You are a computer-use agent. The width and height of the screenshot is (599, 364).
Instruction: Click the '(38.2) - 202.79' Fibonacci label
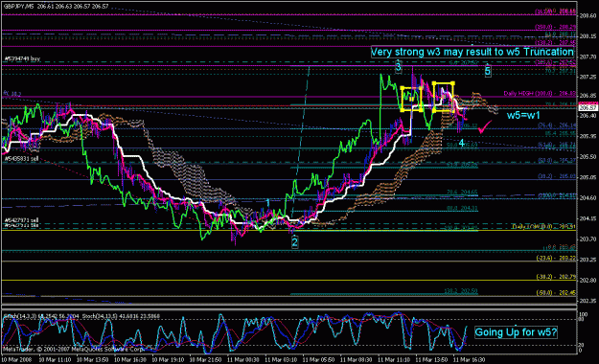pyautogui.click(x=556, y=277)
